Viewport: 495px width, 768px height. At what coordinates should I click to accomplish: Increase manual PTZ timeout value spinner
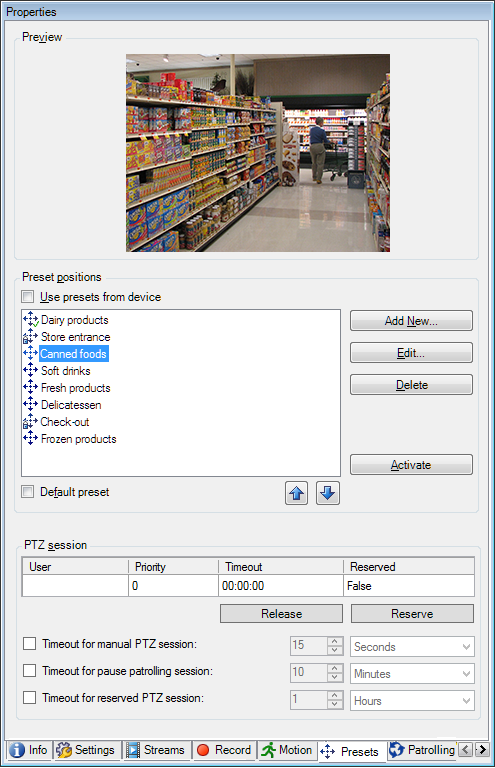tap(335, 641)
